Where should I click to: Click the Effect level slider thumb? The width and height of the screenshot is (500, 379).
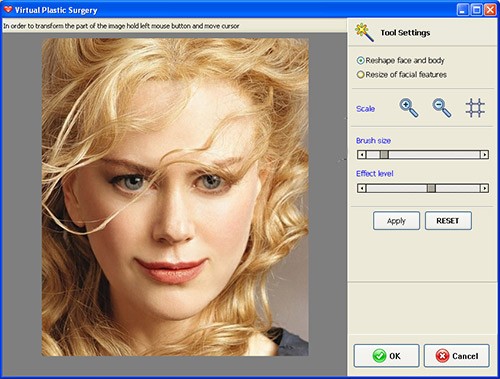[x=431, y=188]
